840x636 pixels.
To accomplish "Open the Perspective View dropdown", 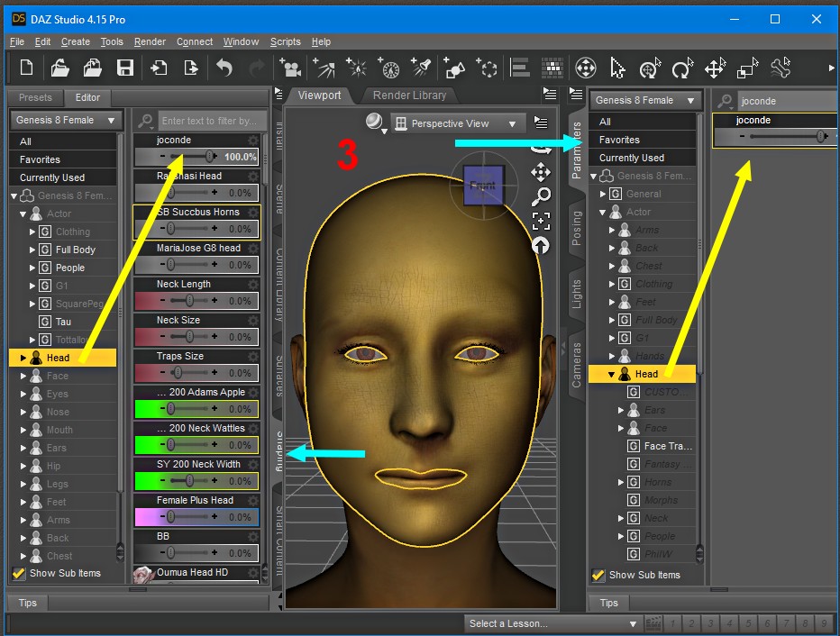I will tap(456, 123).
